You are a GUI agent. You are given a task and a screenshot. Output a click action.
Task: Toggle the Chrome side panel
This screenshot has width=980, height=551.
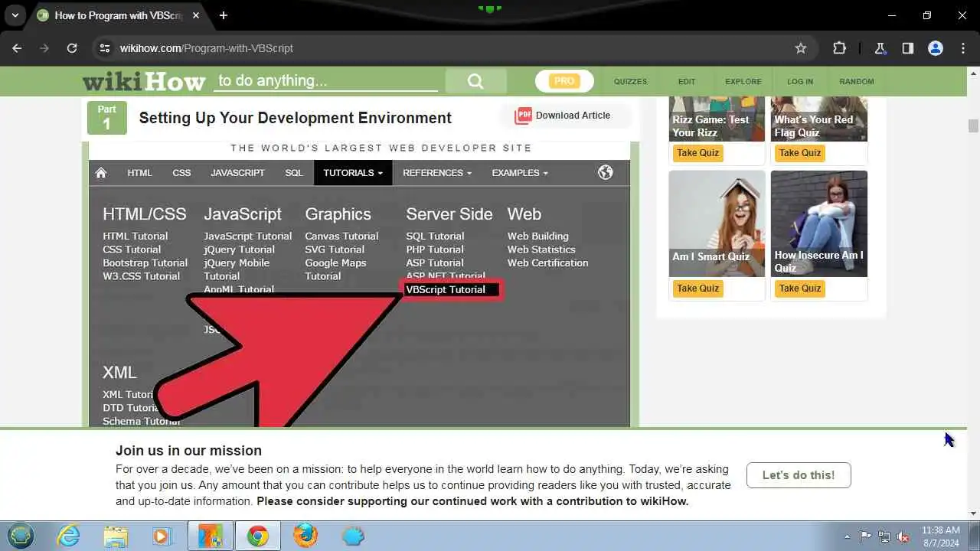[908, 48]
